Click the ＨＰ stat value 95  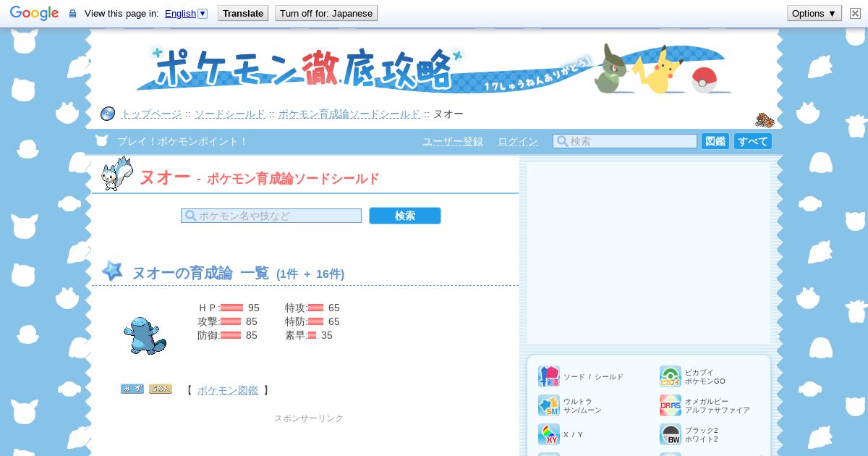pos(253,308)
